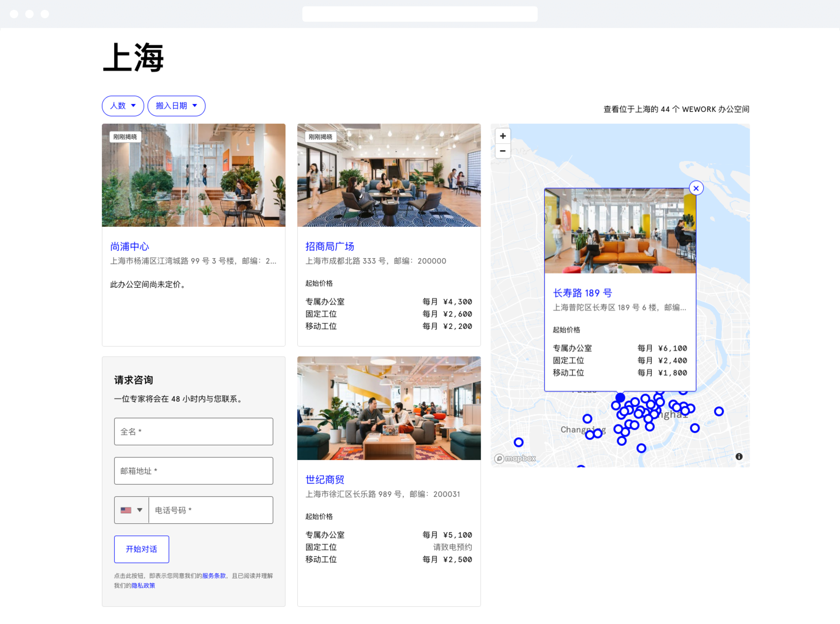Select the filled active marker below the popup
Image resolution: width=840 pixels, height=624 pixels.
[620, 398]
